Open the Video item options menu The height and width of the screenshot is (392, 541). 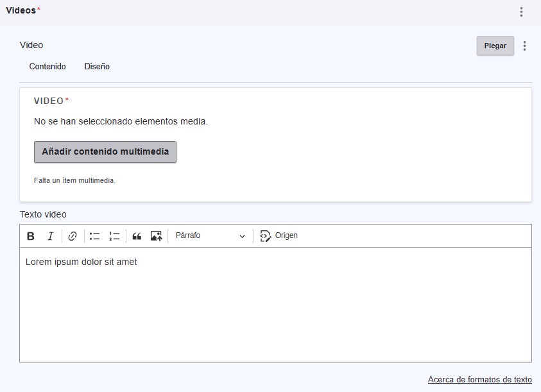[x=524, y=46]
